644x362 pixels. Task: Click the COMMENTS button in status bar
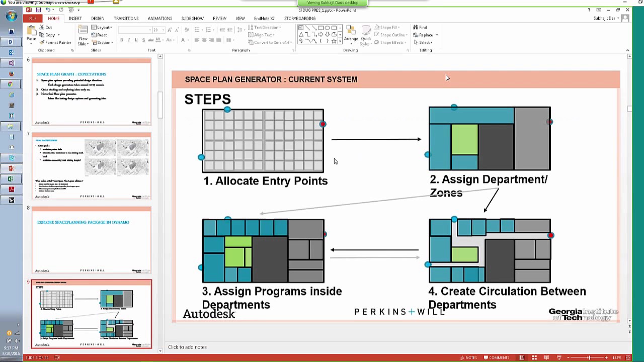click(x=496, y=357)
